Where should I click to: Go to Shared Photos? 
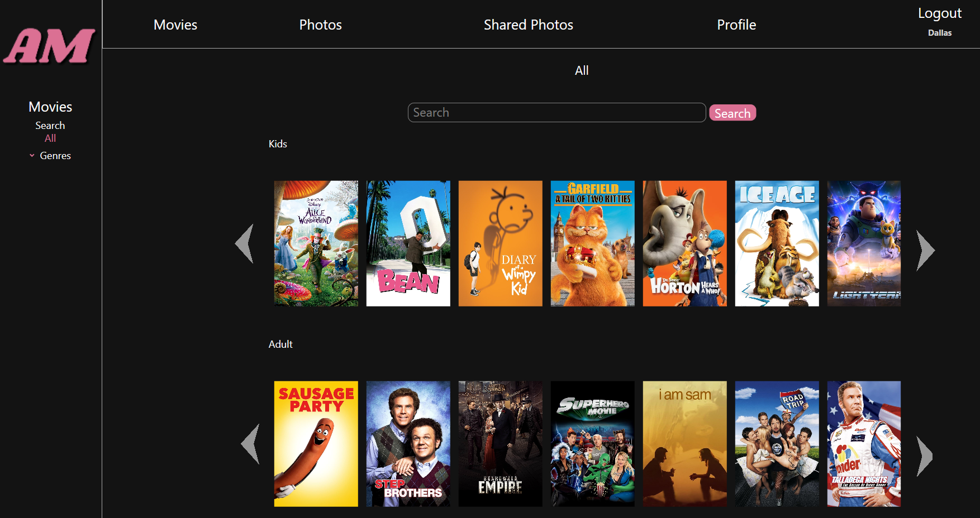pos(528,25)
